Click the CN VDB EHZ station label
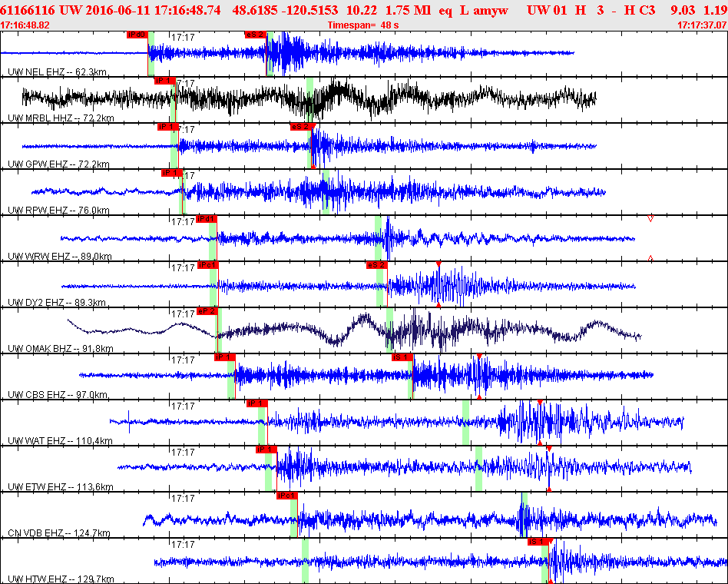The height and width of the screenshot is (584, 728). (x=59, y=533)
